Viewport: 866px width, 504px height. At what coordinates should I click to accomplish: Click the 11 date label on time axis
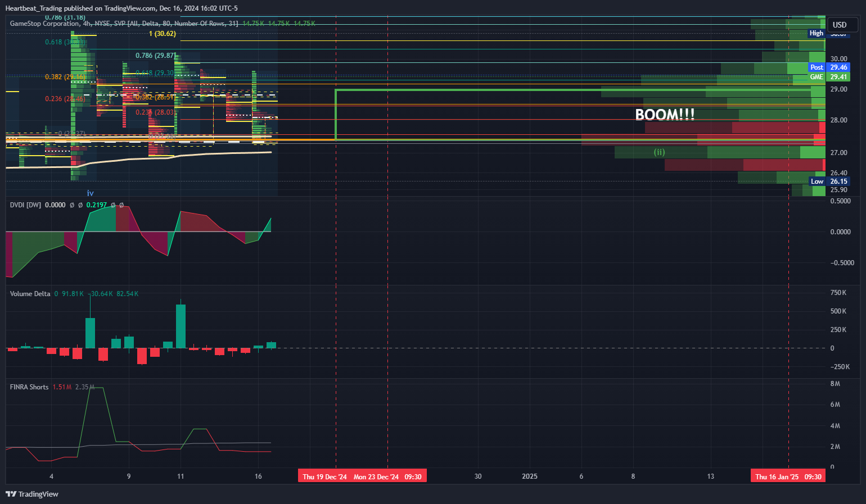click(181, 476)
